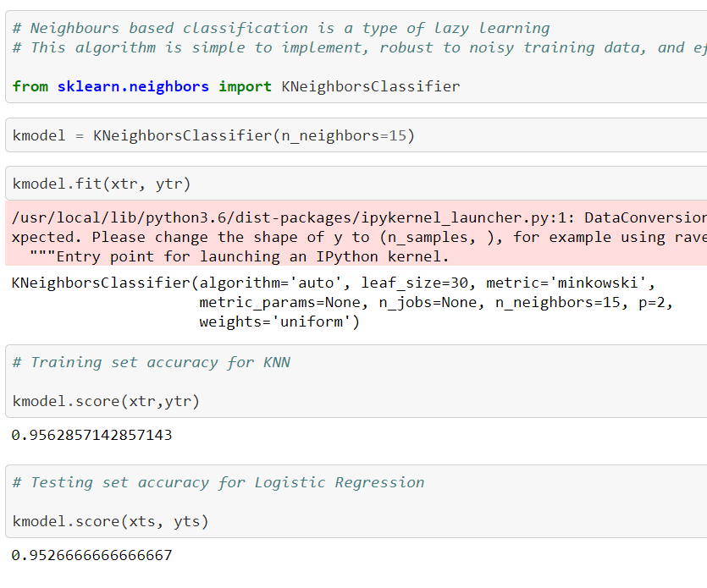Click the output value 0.9562857142857143
This screenshot has height=588, width=707.
point(91,435)
